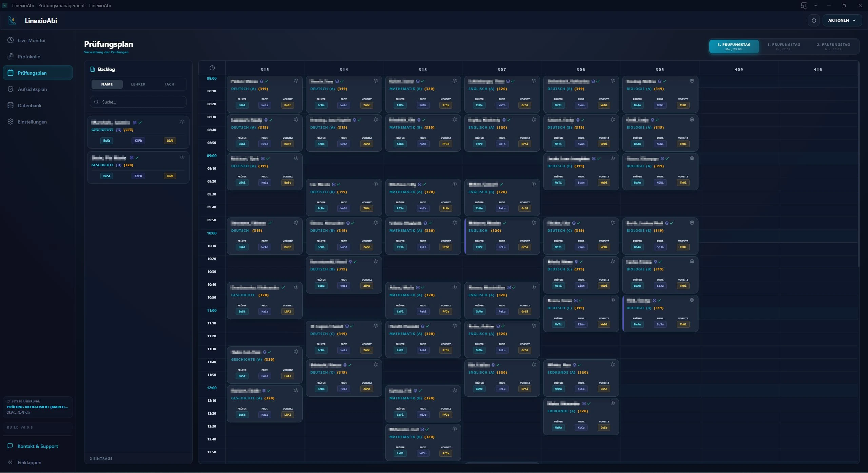Open Einstellungen in the sidebar
The width and height of the screenshot is (868, 473).
[32, 122]
